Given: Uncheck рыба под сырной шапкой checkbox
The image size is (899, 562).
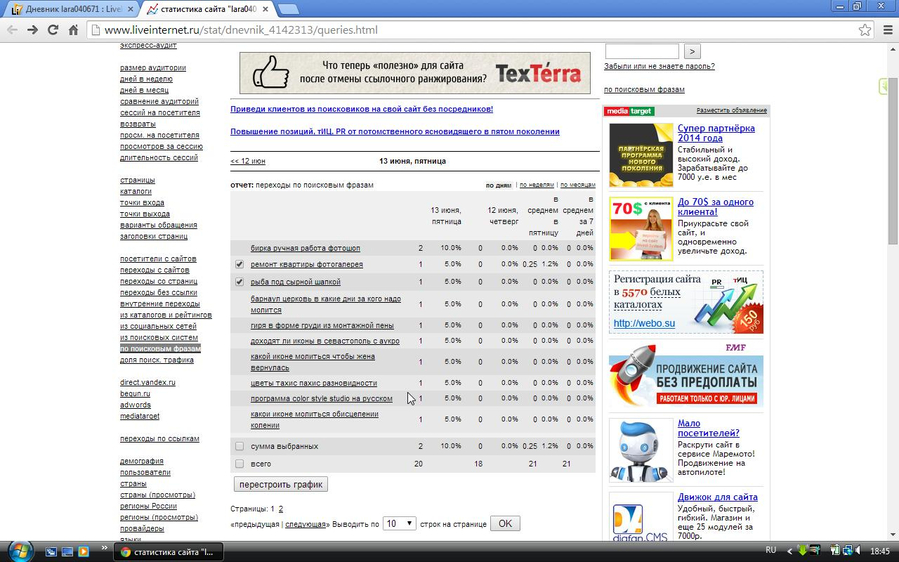Looking at the screenshot, I should click(x=240, y=282).
